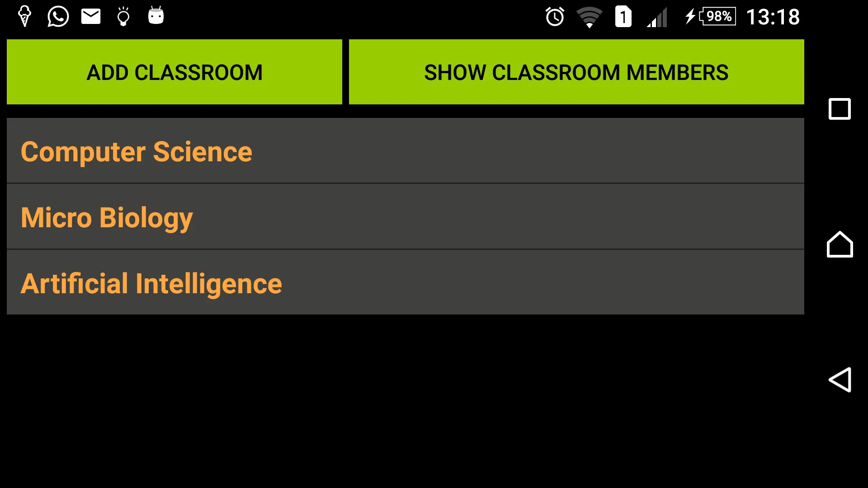Select the Computer Science classroom
868x488 pixels.
click(x=406, y=151)
